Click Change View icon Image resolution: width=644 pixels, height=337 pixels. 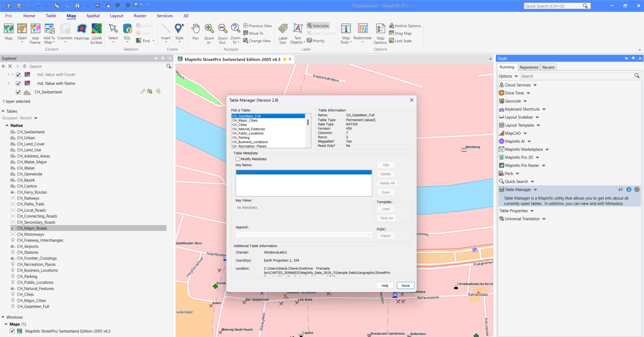click(245, 41)
